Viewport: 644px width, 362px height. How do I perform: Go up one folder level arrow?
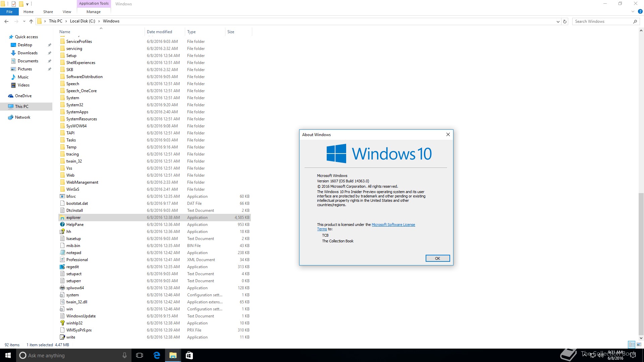[31, 21]
